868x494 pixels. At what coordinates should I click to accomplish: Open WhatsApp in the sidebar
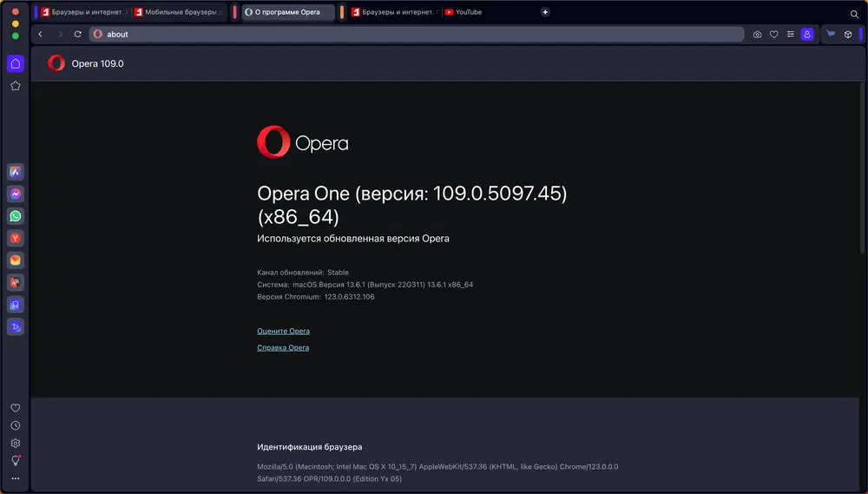pyautogui.click(x=16, y=216)
